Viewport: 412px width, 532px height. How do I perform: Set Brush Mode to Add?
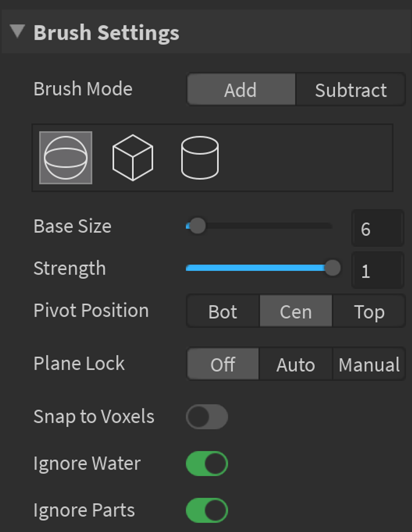pyautogui.click(x=241, y=89)
